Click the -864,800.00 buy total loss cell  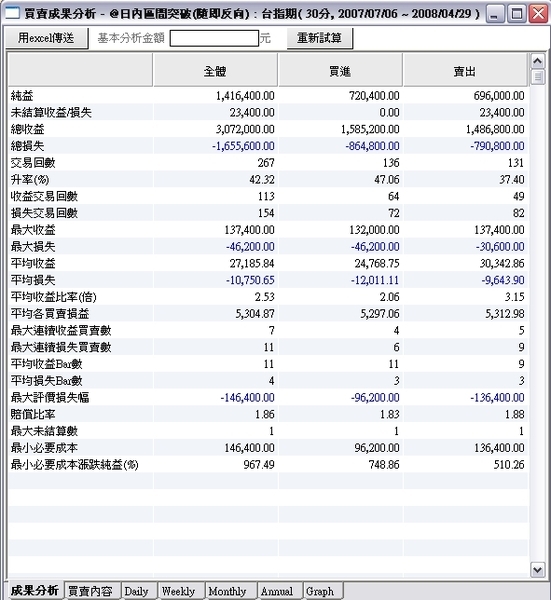click(x=372, y=146)
